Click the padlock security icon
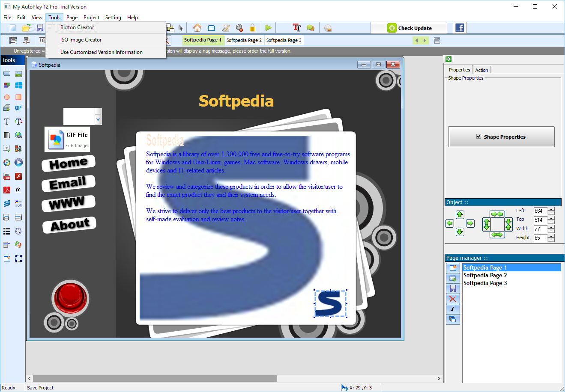 (x=252, y=28)
